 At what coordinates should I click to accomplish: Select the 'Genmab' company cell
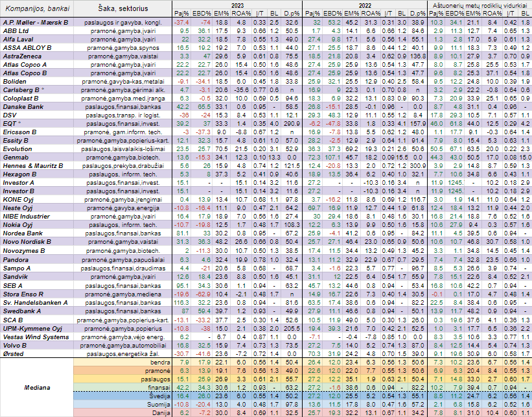pyautogui.click(x=37, y=157)
